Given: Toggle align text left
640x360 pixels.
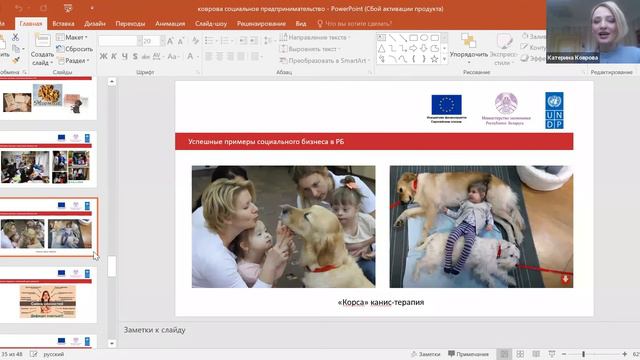Looking at the screenshot, I should [x=209, y=56].
